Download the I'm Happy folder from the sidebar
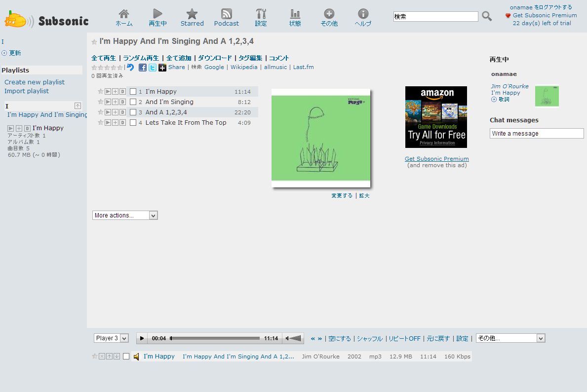The image size is (587, 392). pos(27,128)
